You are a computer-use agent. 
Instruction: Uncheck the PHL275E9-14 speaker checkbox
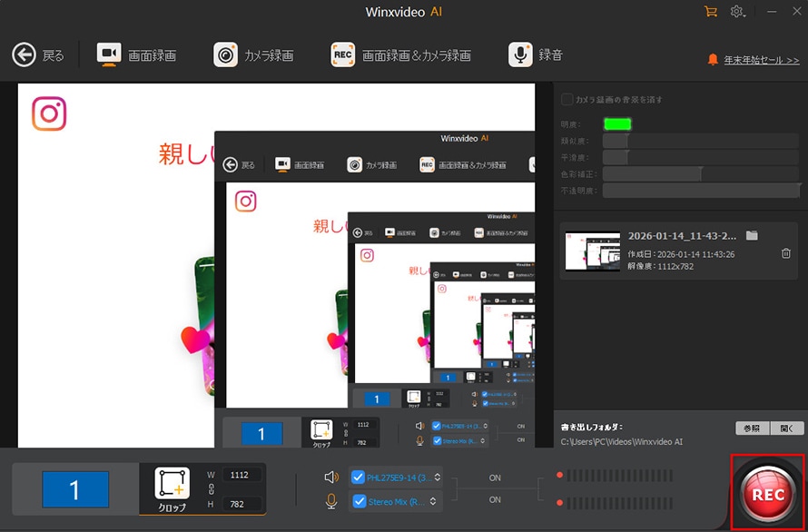[358, 478]
